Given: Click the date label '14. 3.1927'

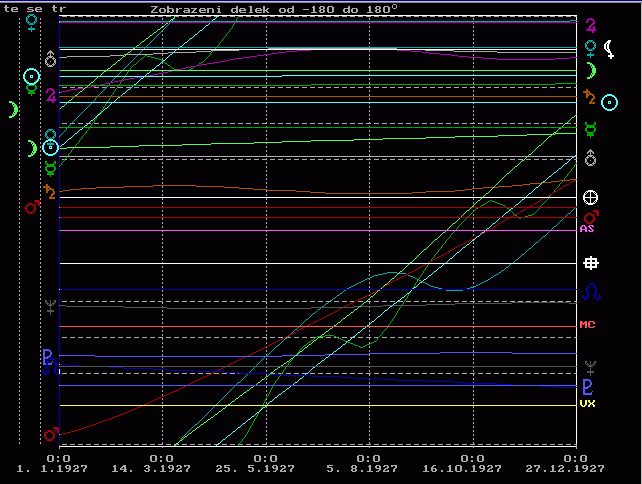Looking at the screenshot, I should click(151, 469).
